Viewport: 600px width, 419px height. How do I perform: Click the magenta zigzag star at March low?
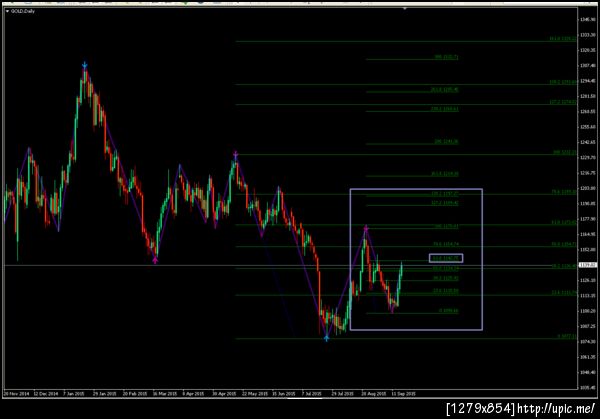click(155, 261)
